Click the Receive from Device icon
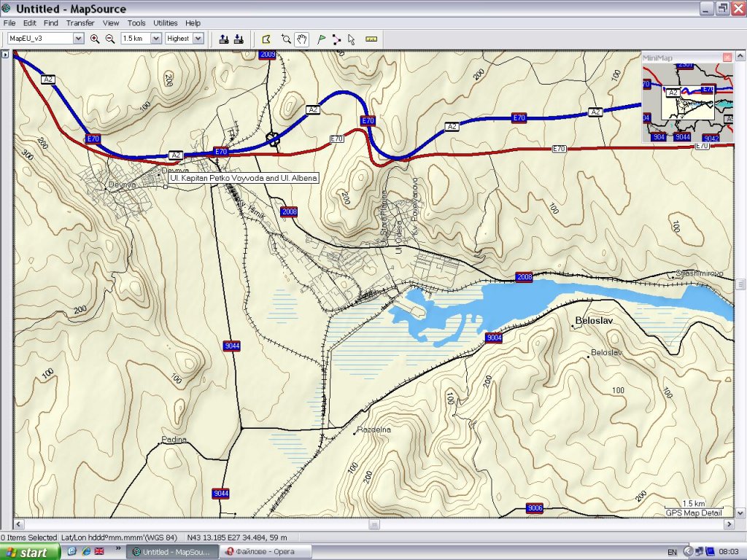Screen dimensions: 747x560 tap(239, 39)
